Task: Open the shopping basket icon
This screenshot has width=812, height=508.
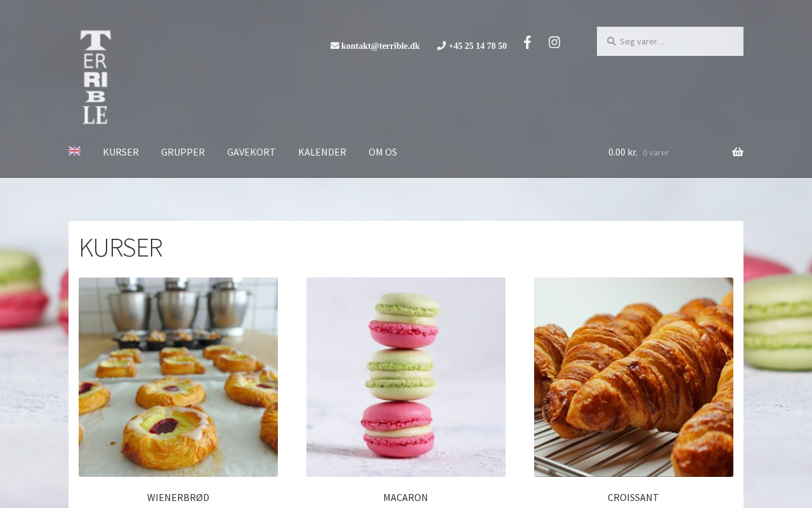Action: click(738, 152)
